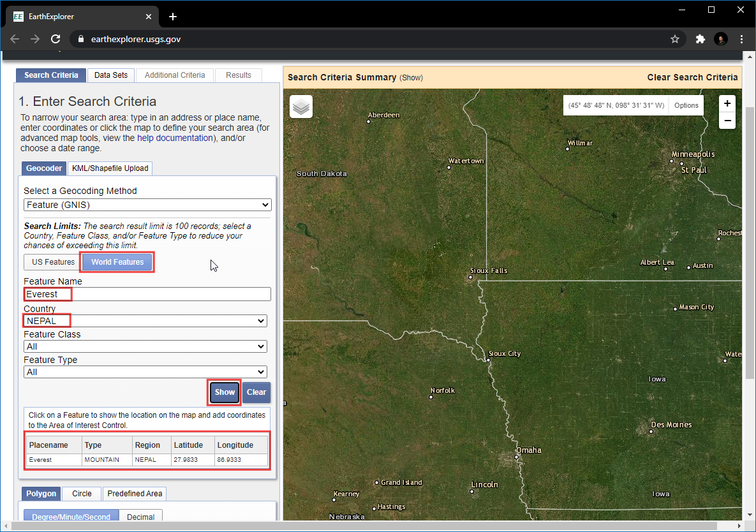Viewport: 756px width, 532px height.
Task: Select World Features option
Action: tap(117, 262)
